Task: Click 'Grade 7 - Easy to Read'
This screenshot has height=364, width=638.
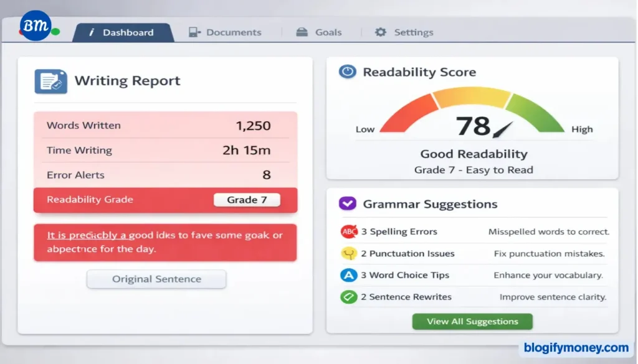Action: (x=474, y=170)
